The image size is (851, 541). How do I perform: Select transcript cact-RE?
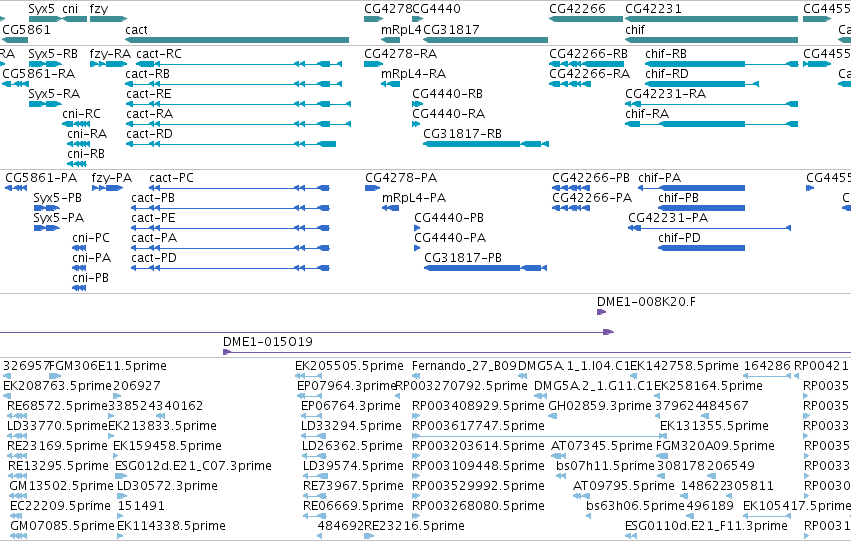pos(238,104)
